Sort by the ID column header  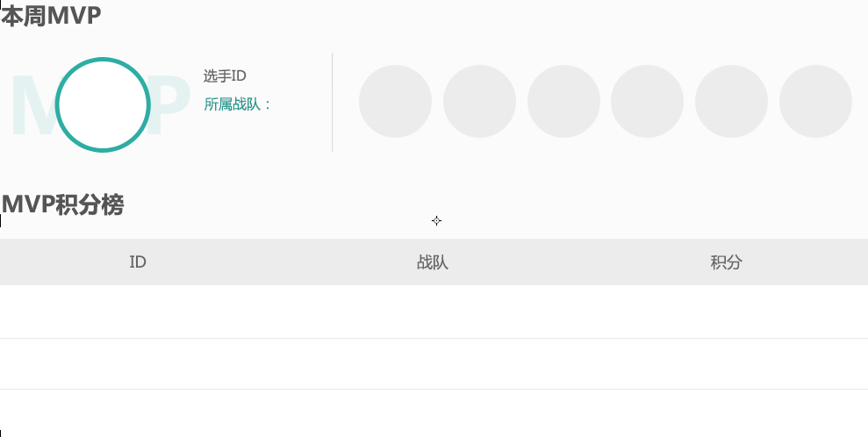[138, 262]
